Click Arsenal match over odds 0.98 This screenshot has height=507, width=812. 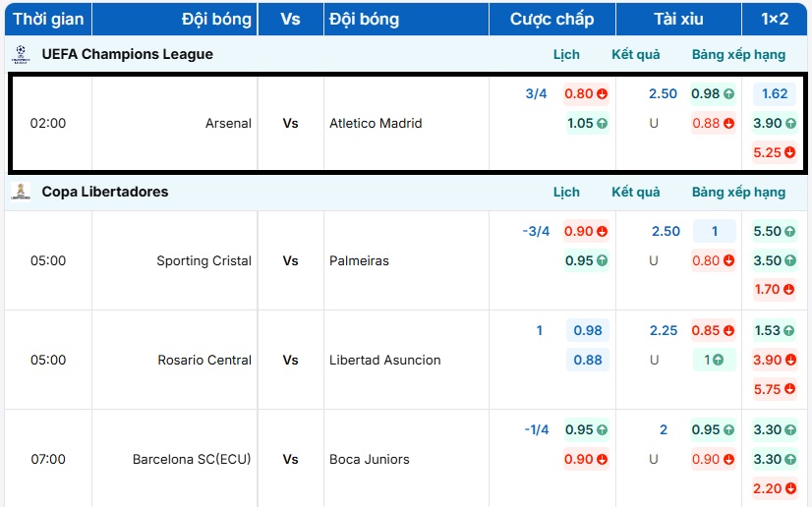pyautogui.click(x=713, y=94)
